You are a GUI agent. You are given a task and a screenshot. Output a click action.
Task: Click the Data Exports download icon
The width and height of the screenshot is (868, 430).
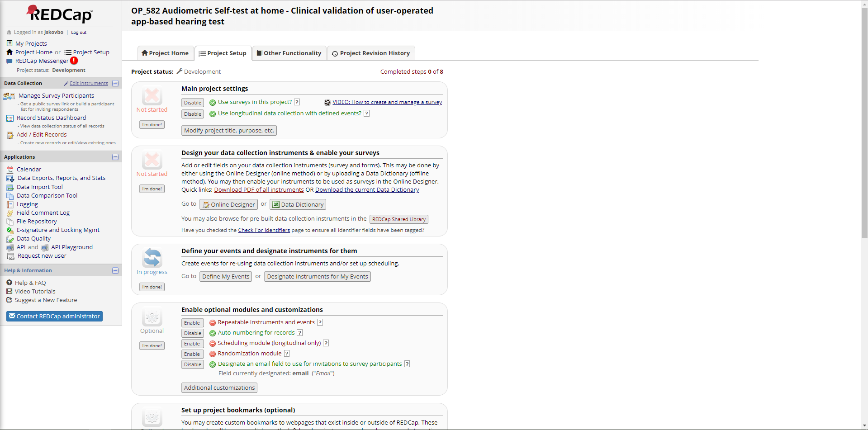10,178
